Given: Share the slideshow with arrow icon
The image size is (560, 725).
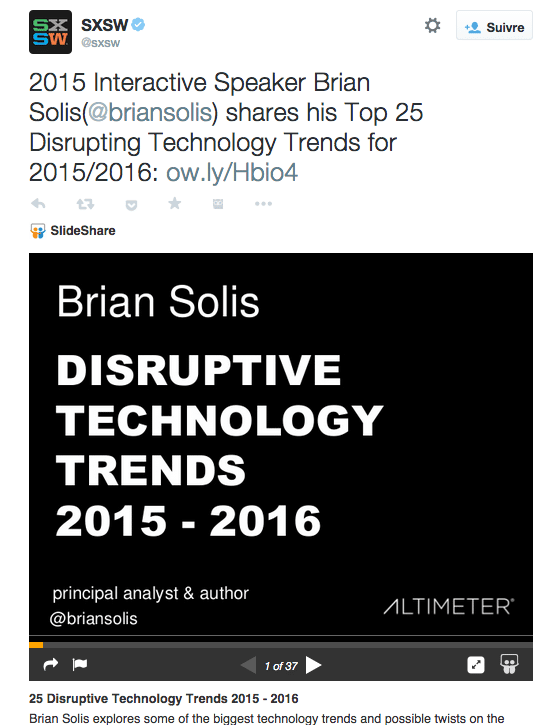Looking at the screenshot, I should [50, 664].
